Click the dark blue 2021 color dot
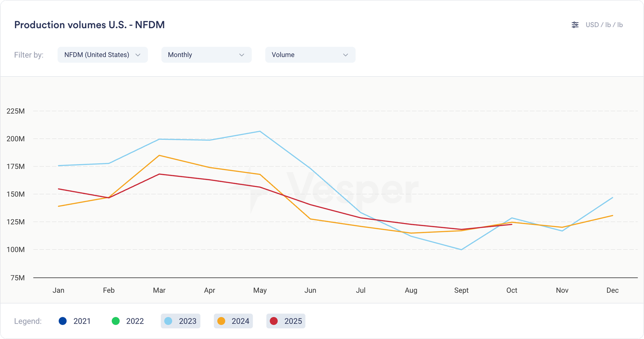The image size is (644, 339). tap(62, 321)
